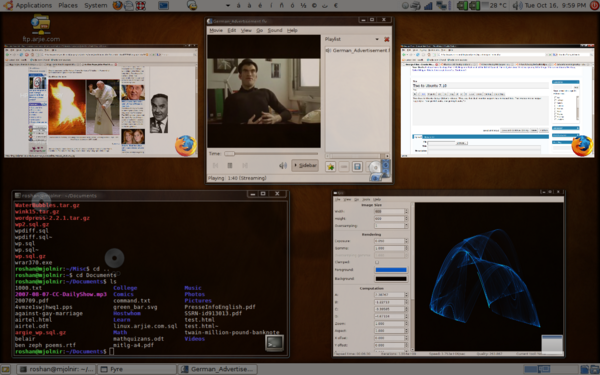The image size is (600, 375).
Task: Open the System menu in top panel
Action: coord(96,5)
